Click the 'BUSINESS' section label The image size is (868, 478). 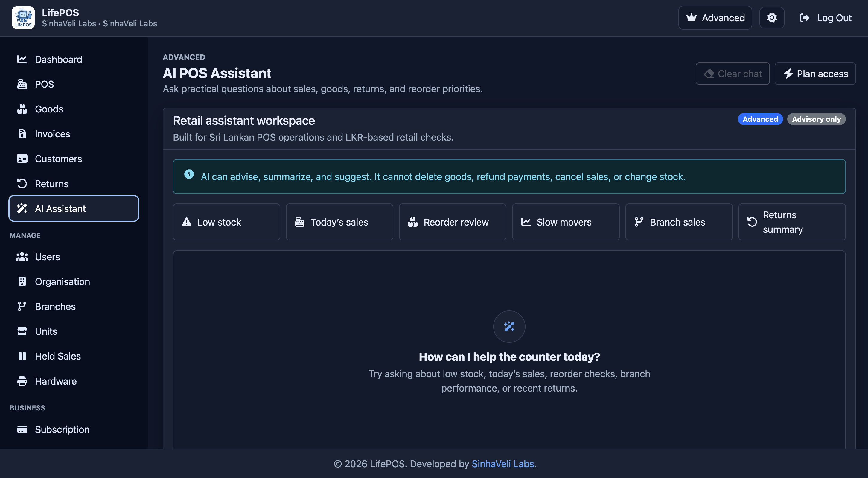click(x=27, y=408)
